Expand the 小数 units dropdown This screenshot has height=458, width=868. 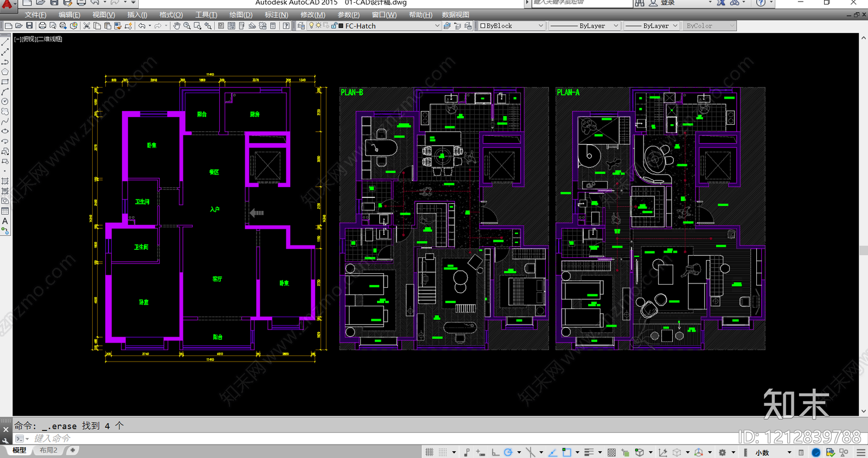tap(789, 453)
